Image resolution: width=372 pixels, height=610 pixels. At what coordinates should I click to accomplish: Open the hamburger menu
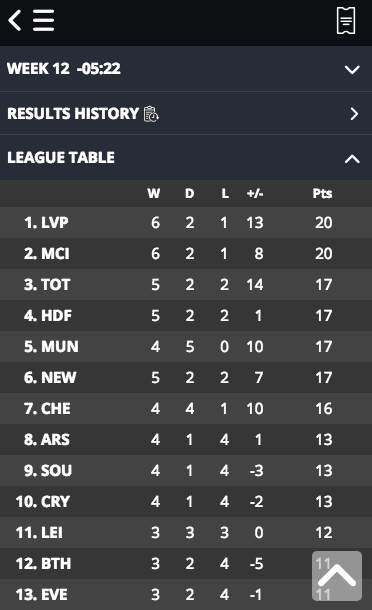click(x=43, y=20)
